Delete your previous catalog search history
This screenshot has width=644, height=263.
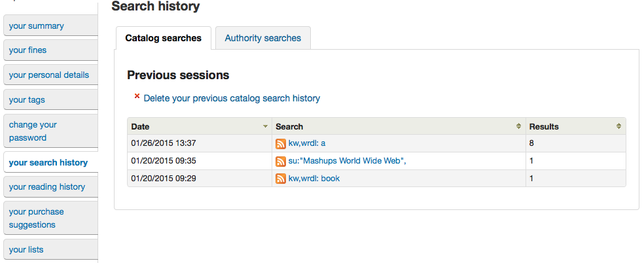tap(232, 98)
